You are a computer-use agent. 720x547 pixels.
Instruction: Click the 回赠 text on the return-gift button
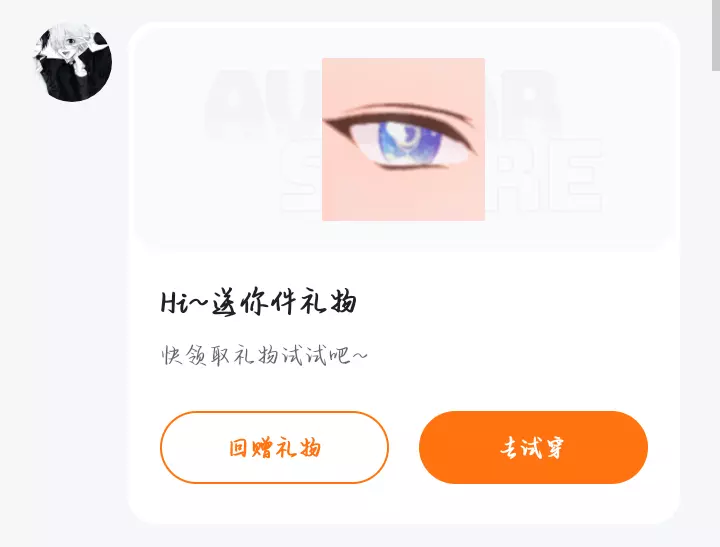(251, 448)
